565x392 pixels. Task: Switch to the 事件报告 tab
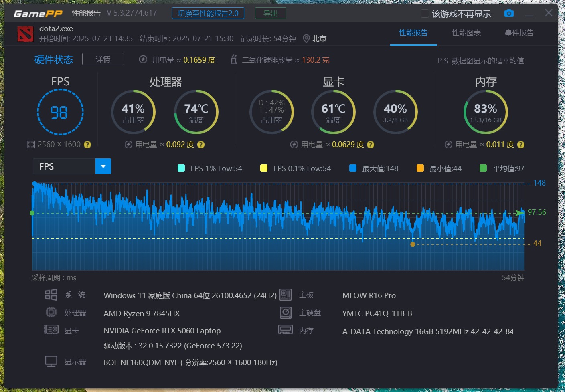[519, 33]
